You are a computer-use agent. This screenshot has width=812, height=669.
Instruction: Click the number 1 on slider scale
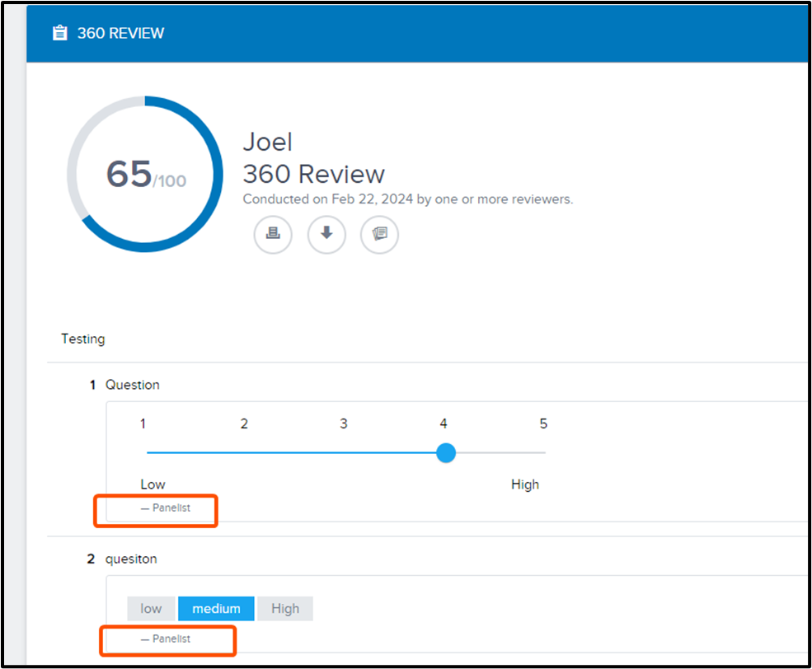coord(143,423)
